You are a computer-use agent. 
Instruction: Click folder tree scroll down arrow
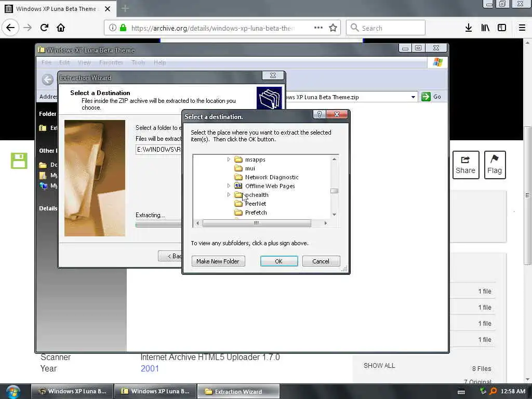[334, 215]
